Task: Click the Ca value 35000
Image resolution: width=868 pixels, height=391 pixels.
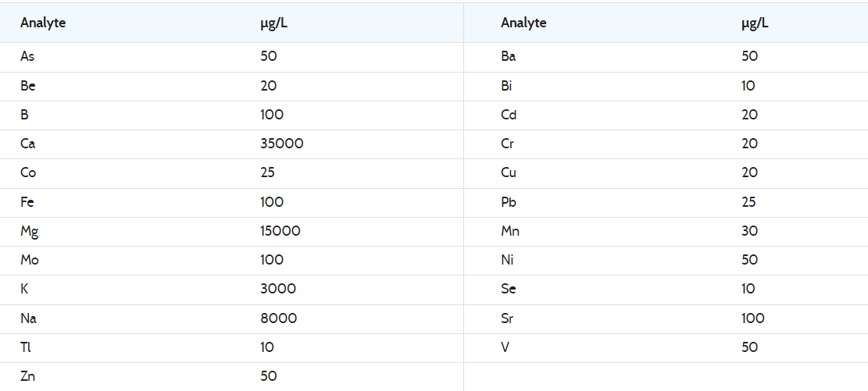Action: click(x=282, y=144)
